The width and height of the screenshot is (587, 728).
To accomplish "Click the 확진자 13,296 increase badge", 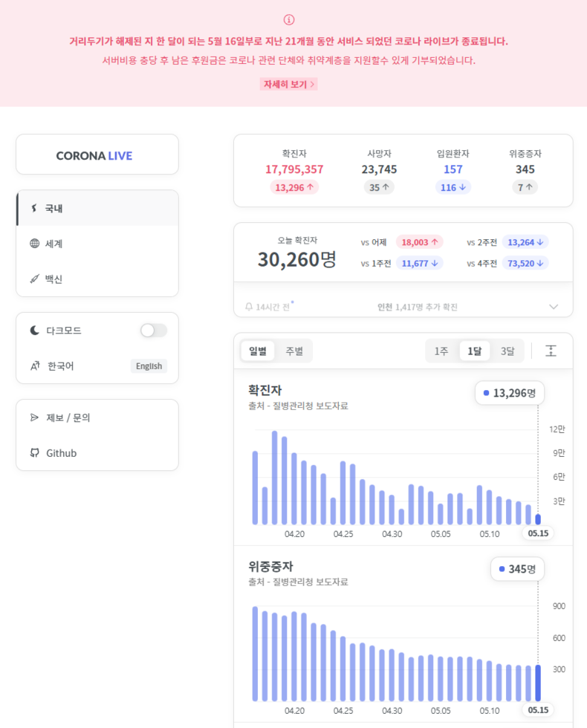I will click(x=294, y=187).
